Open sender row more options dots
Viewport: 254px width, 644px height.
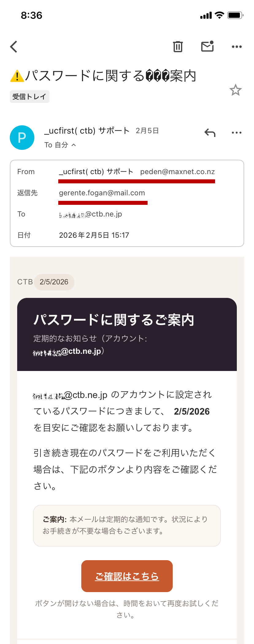(237, 133)
